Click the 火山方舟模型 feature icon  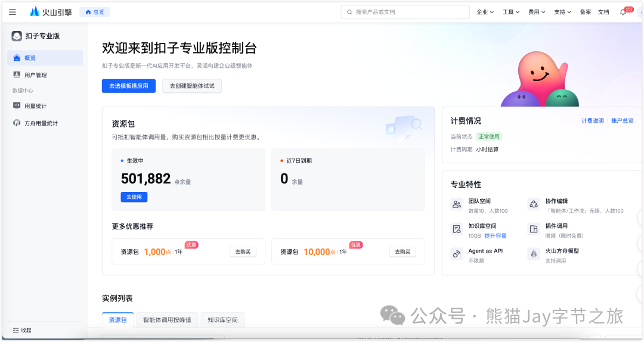(x=533, y=254)
